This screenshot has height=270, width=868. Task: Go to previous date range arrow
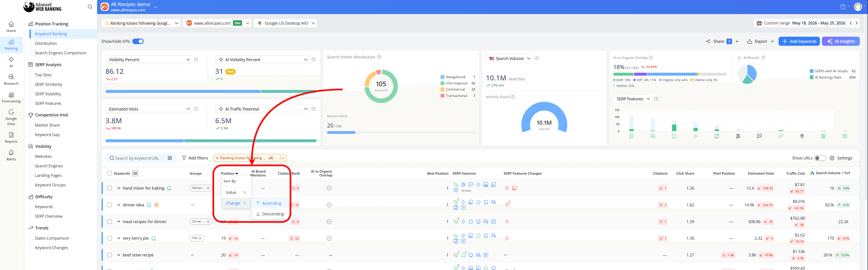pos(851,23)
